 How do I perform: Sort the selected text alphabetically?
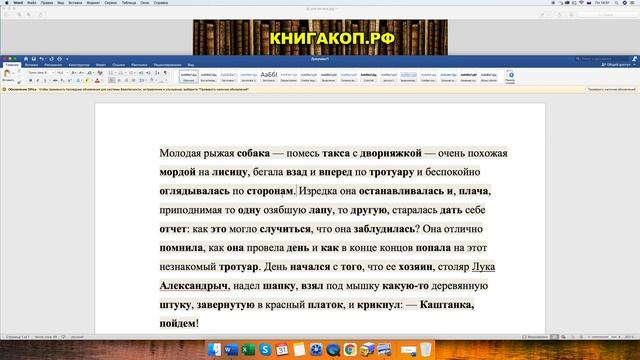tap(157, 73)
